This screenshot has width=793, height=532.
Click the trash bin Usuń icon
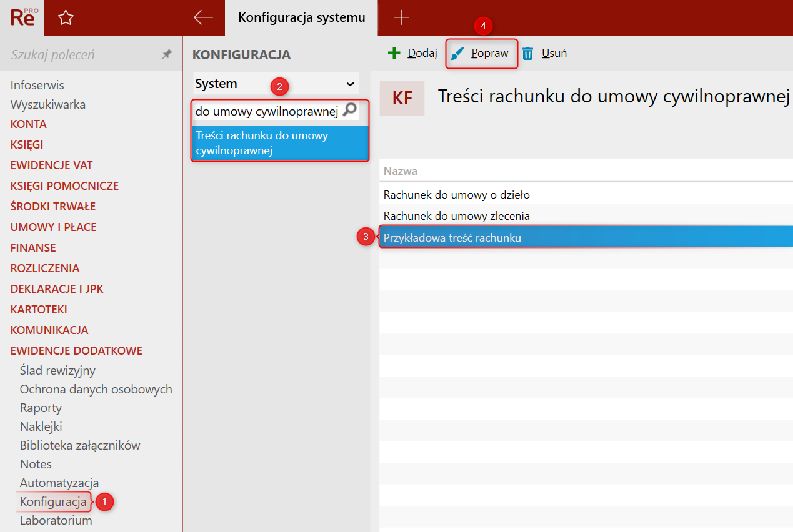point(528,53)
